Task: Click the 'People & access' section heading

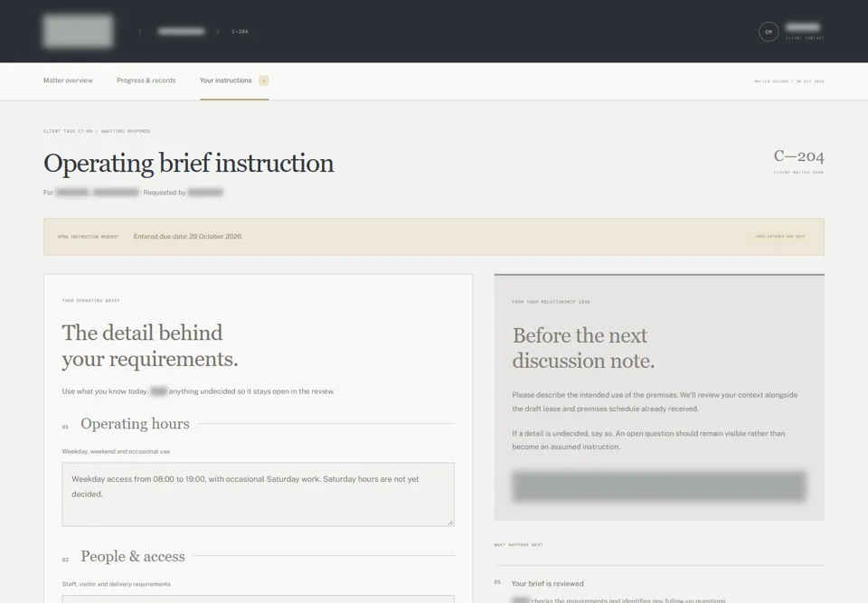Action: point(133,556)
